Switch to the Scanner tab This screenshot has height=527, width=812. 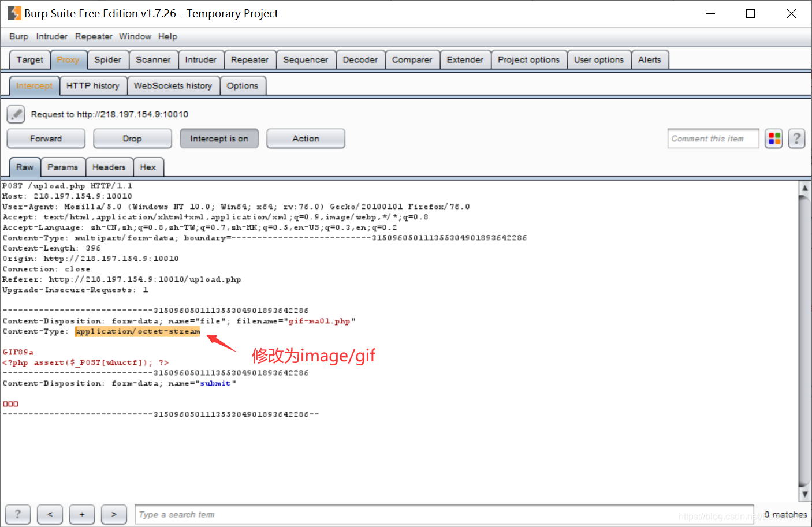pos(153,59)
